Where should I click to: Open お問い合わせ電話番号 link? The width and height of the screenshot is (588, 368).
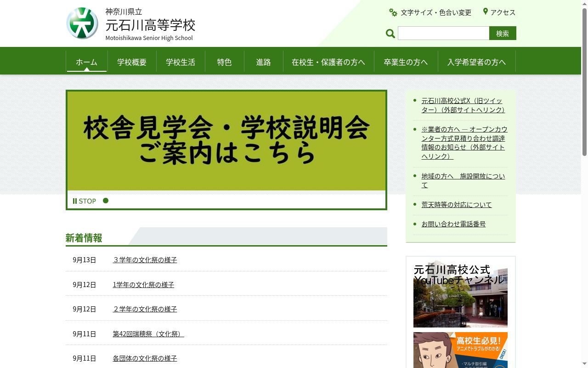coord(453,224)
